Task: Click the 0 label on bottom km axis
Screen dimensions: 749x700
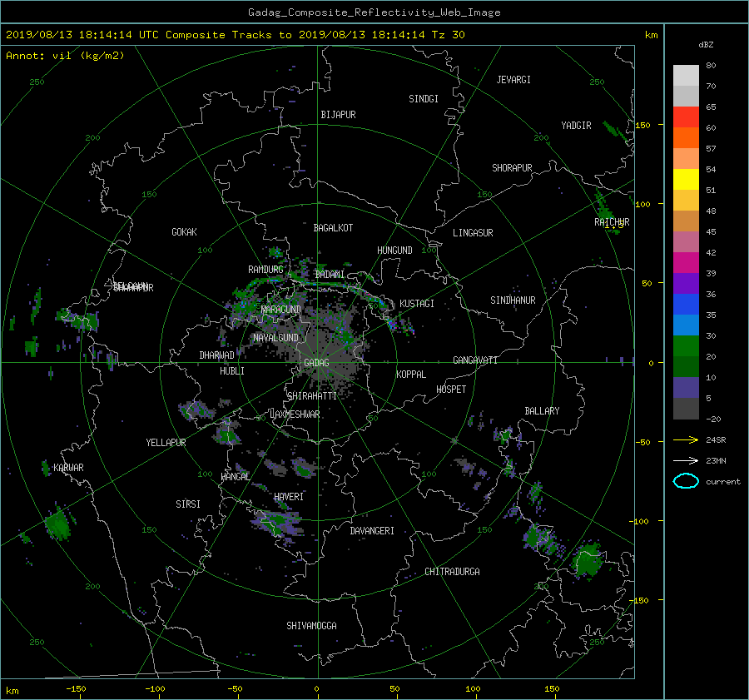Action: tap(317, 689)
